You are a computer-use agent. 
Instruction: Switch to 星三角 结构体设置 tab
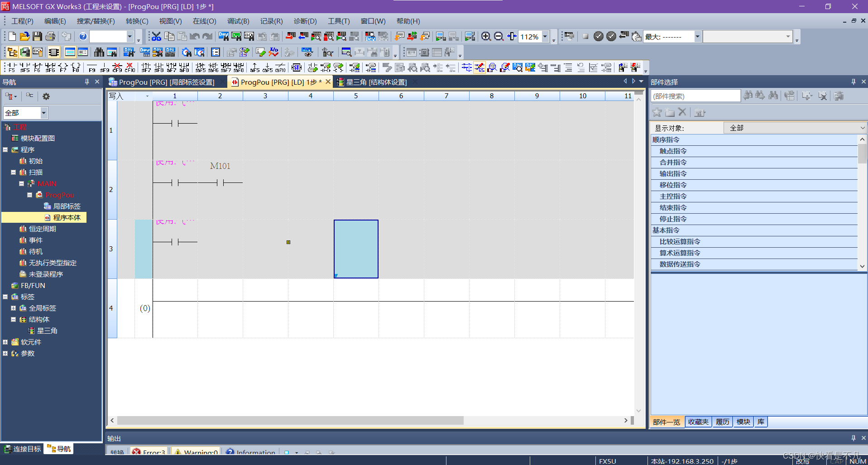coord(376,82)
